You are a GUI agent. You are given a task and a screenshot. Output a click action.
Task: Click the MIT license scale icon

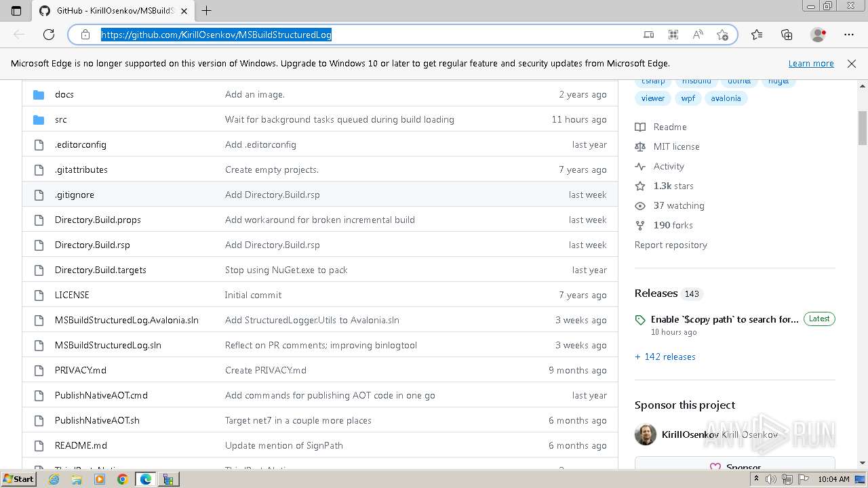640,146
